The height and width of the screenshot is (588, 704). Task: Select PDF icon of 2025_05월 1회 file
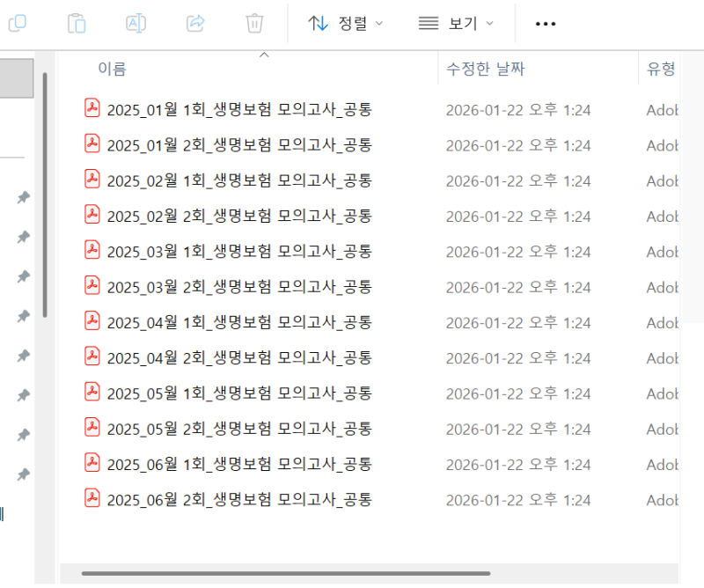[x=92, y=393]
